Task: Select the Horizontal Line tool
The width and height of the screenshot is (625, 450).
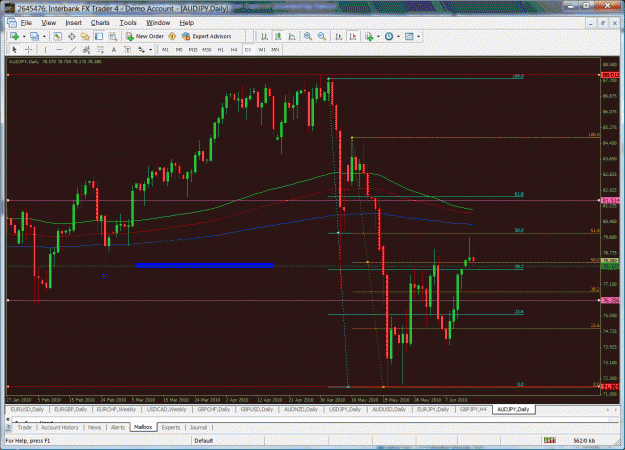Action: click(x=59, y=49)
